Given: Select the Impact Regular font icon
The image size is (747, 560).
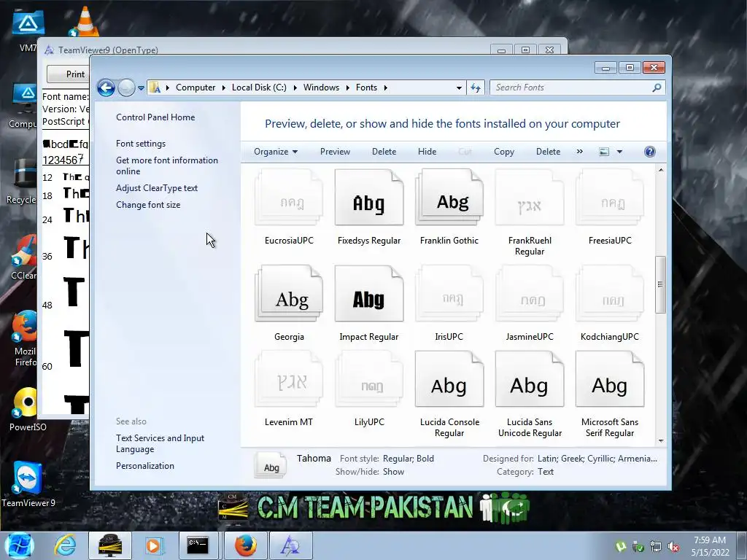Looking at the screenshot, I should [x=368, y=293].
